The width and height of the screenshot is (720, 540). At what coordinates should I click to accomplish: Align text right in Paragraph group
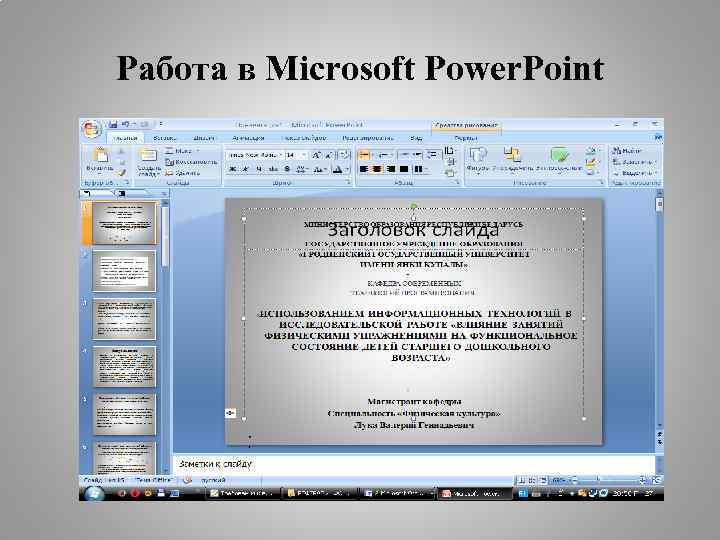[x=391, y=169]
